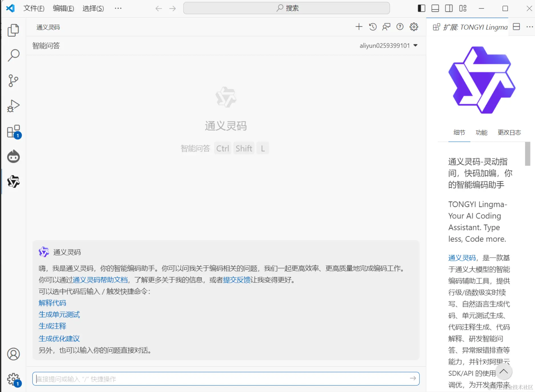
Task: Open the 选择(S) menu
Action: pos(93,8)
